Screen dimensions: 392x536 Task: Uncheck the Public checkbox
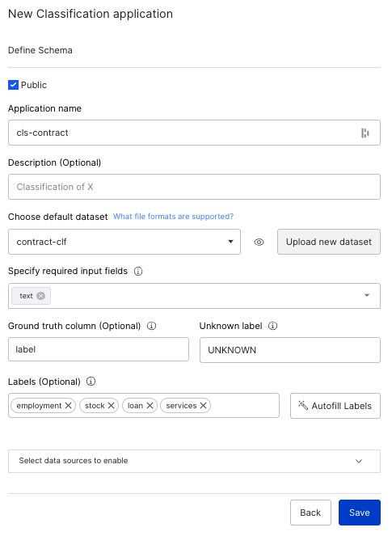13,85
